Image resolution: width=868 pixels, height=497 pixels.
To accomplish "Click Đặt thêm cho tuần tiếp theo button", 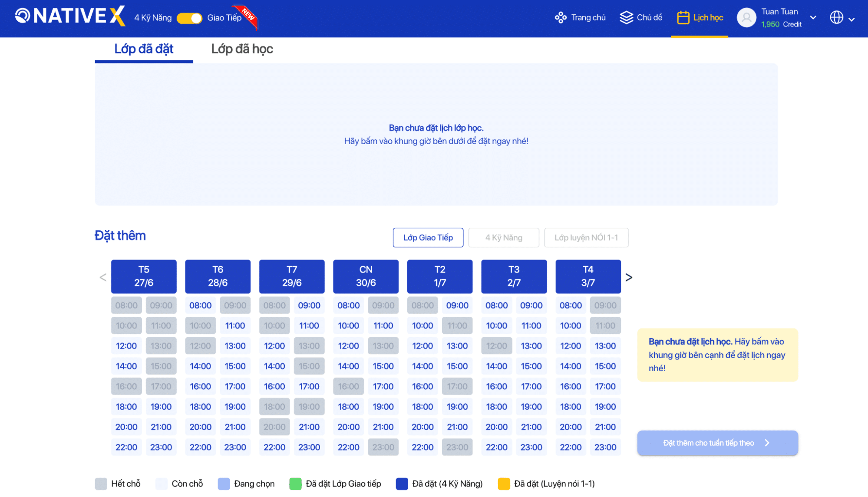I will (x=717, y=443).
